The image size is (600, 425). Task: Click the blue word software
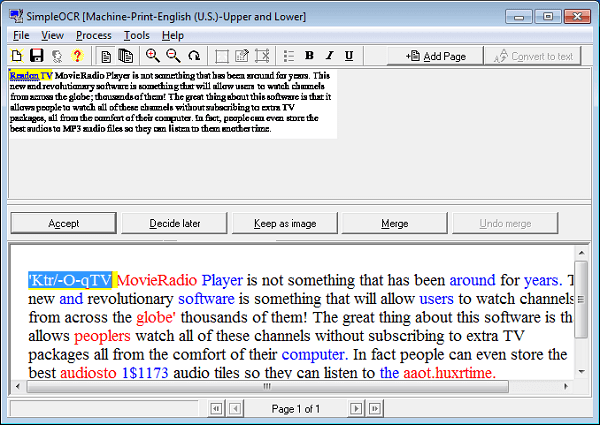click(x=206, y=299)
